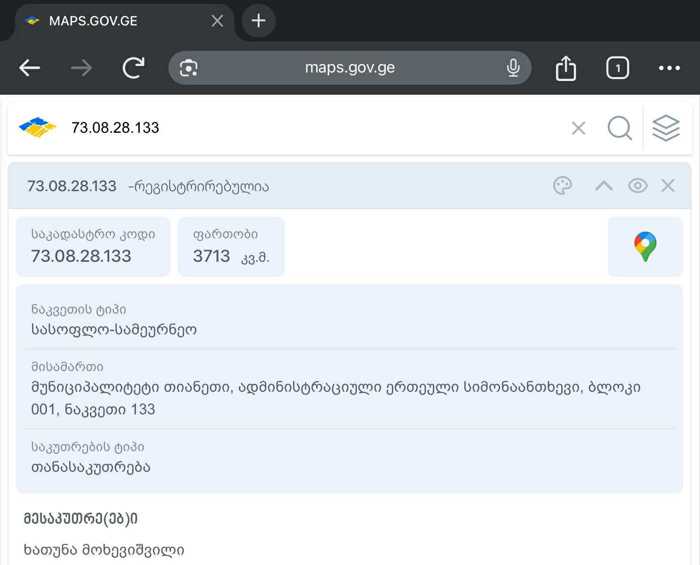Toggle parcel visibility eye icon
The height and width of the screenshot is (565, 700).
point(638,186)
